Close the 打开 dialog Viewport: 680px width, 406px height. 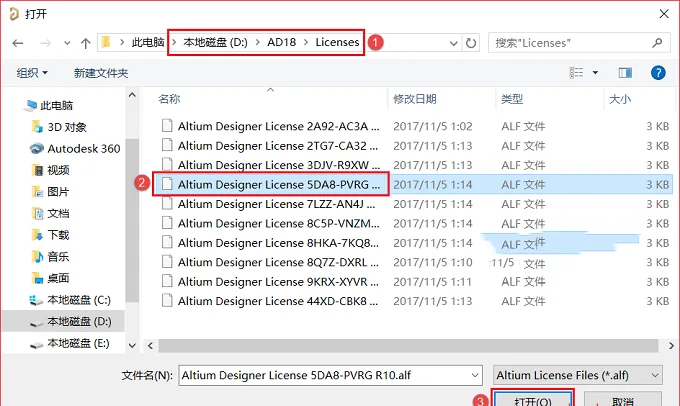(664, 14)
